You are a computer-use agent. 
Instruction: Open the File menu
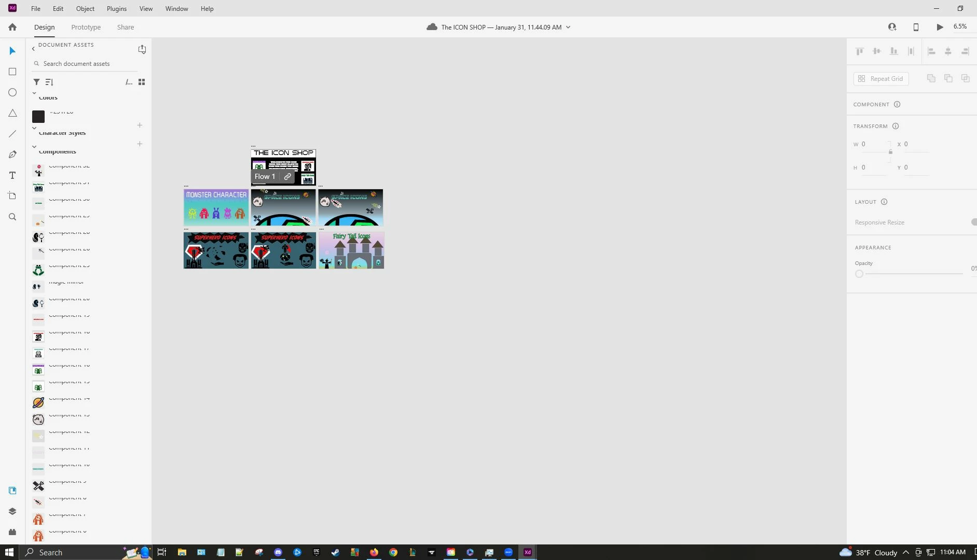pos(36,8)
